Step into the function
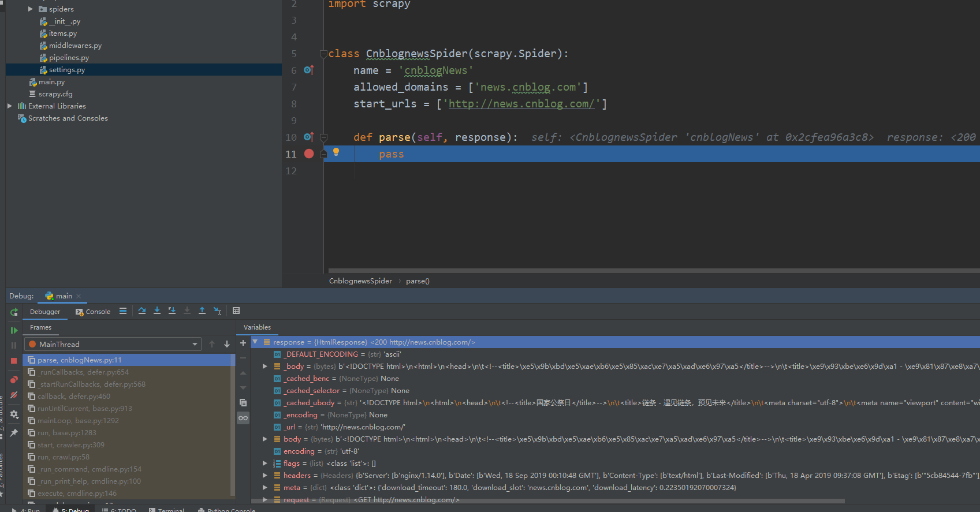This screenshot has height=512, width=980. pyautogui.click(x=157, y=311)
